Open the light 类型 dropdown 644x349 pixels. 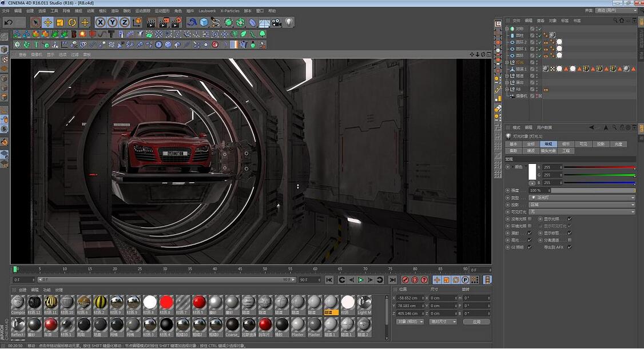(582, 198)
